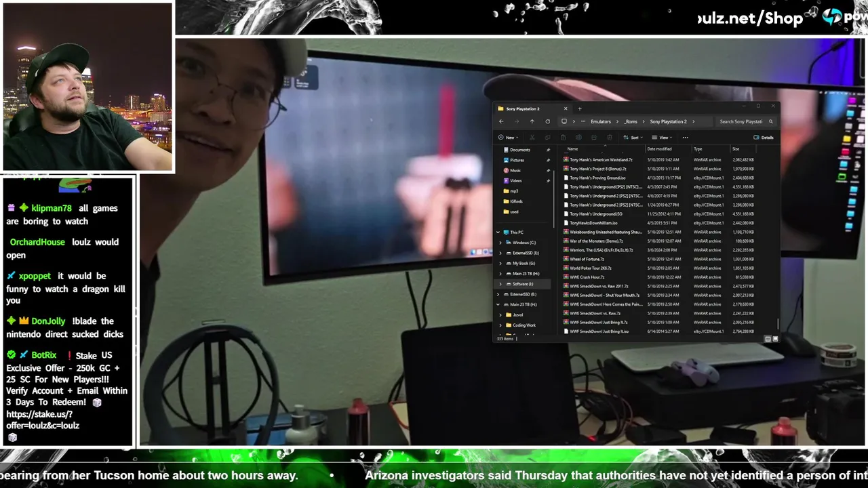Open chevron after Sony Playstation 2 breadcrumb
The image size is (868, 488).
click(693, 121)
